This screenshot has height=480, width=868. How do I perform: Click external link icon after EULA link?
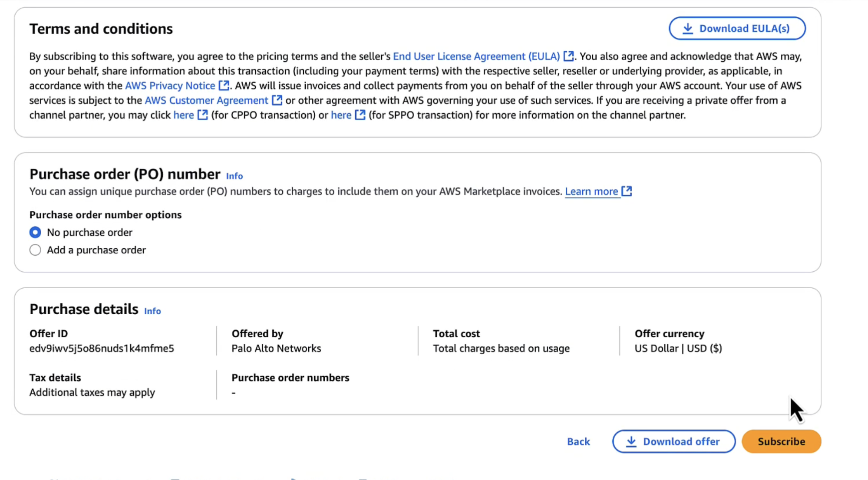(x=568, y=56)
